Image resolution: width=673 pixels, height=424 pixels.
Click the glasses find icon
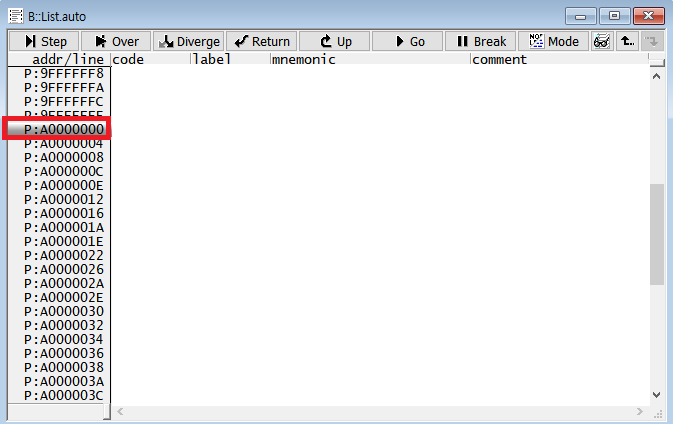click(x=602, y=41)
